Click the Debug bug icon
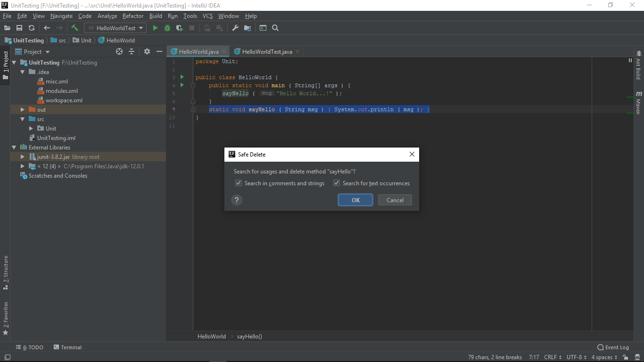 pos(167,28)
